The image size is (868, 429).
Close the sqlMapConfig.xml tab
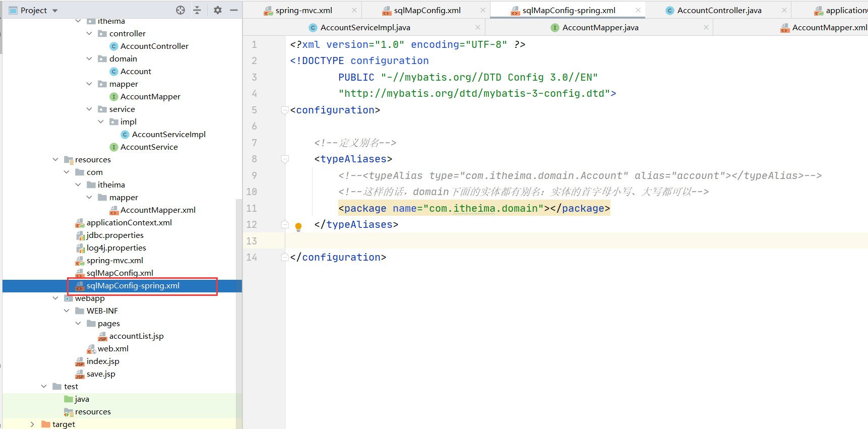tap(483, 10)
